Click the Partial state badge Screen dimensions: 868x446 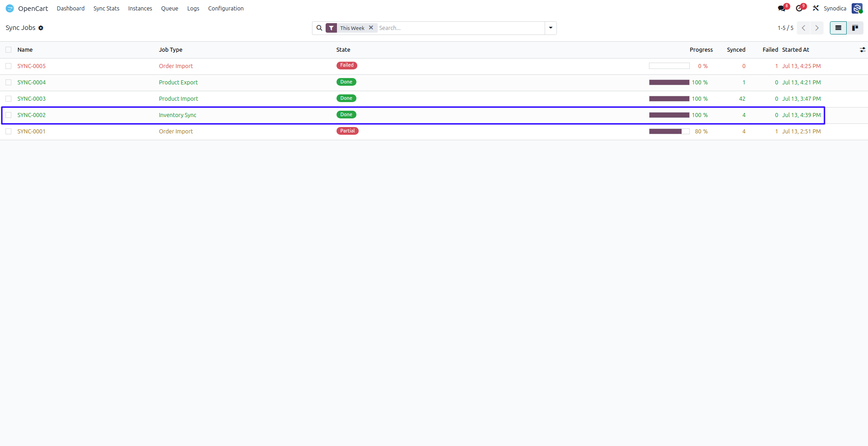click(347, 131)
